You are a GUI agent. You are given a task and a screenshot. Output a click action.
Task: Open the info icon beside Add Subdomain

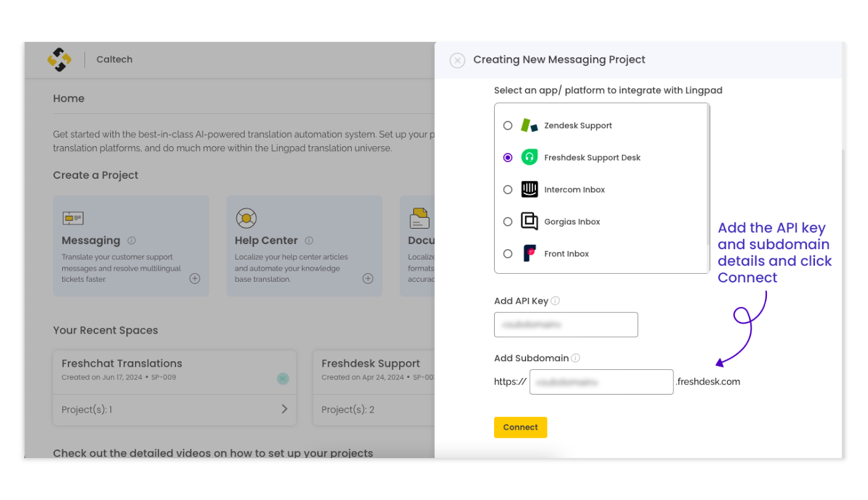(575, 358)
